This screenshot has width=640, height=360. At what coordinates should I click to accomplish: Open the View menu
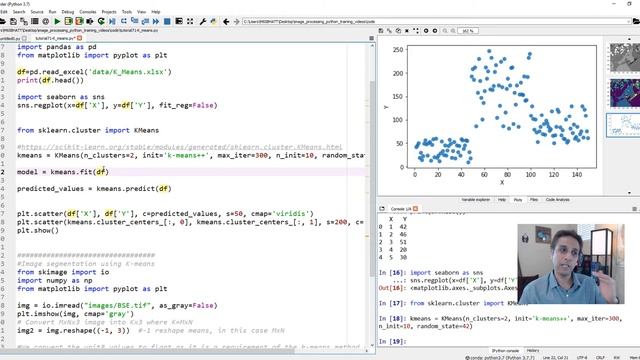click(141, 12)
